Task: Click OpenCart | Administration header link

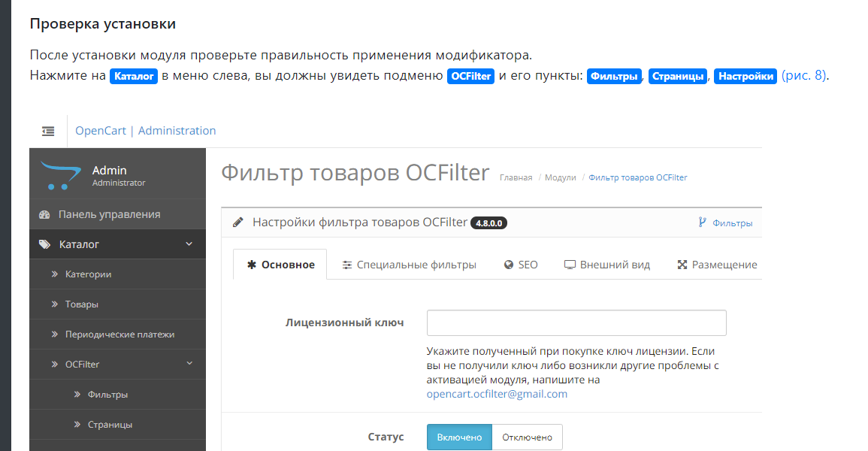Action: (146, 131)
